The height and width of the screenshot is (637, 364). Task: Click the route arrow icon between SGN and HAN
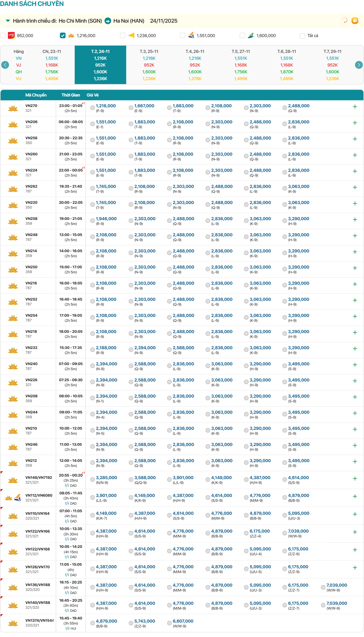[108, 21]
